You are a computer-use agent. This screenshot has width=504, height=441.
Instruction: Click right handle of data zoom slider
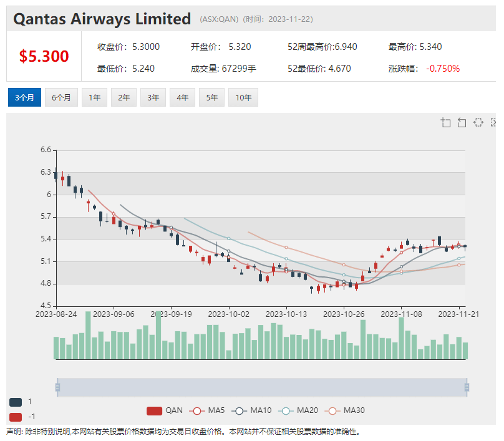467,387
